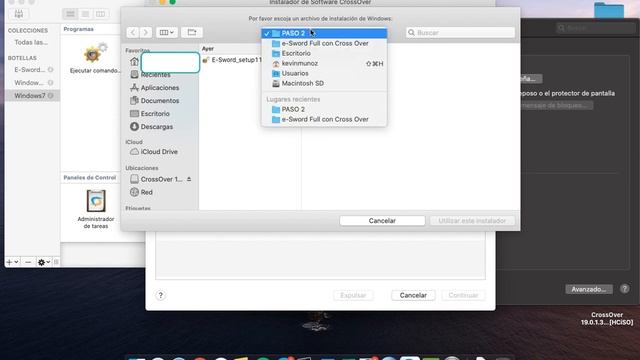The height and width of the screenshot is (360, 640).
Task: Open the column view options dropdown
Action: (x=167, y=32)
